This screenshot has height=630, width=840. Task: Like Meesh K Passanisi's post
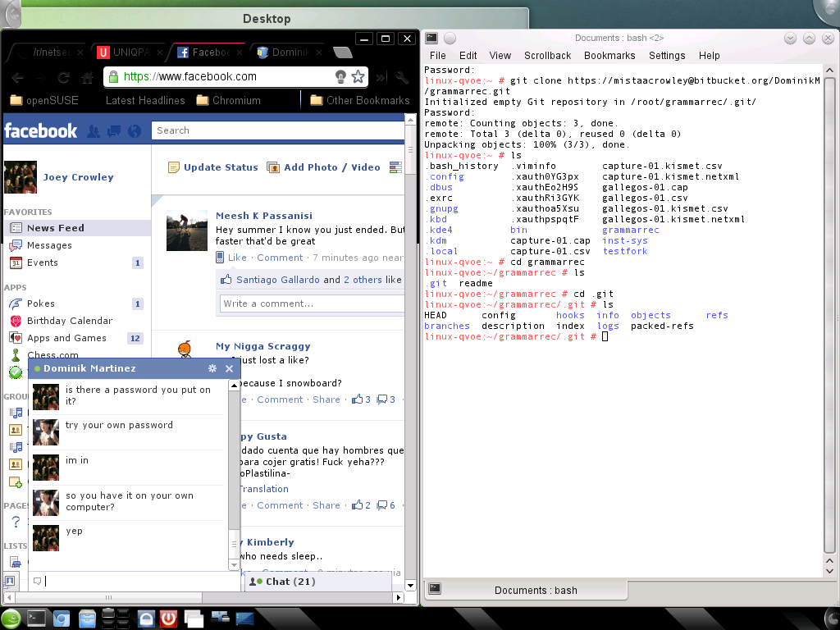[237, 258]
